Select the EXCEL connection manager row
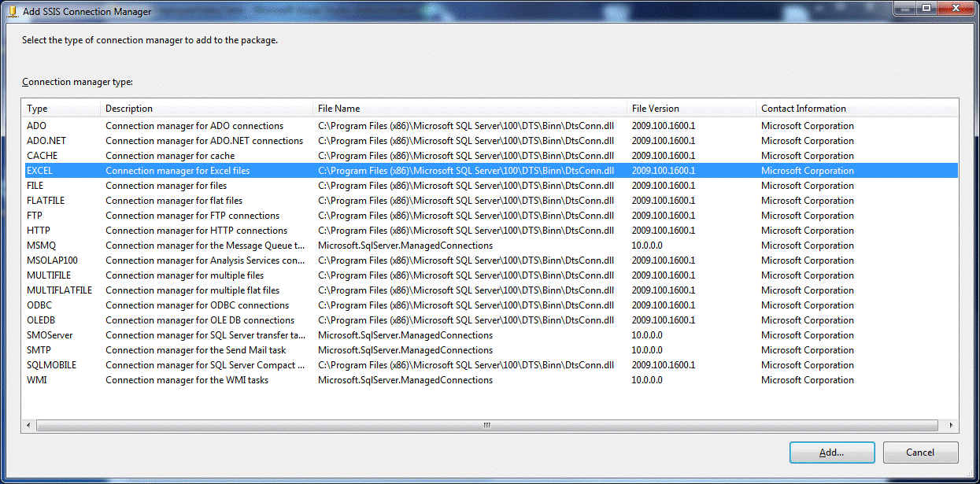This screenshot has width=980, height=484. tap(490, 171)
